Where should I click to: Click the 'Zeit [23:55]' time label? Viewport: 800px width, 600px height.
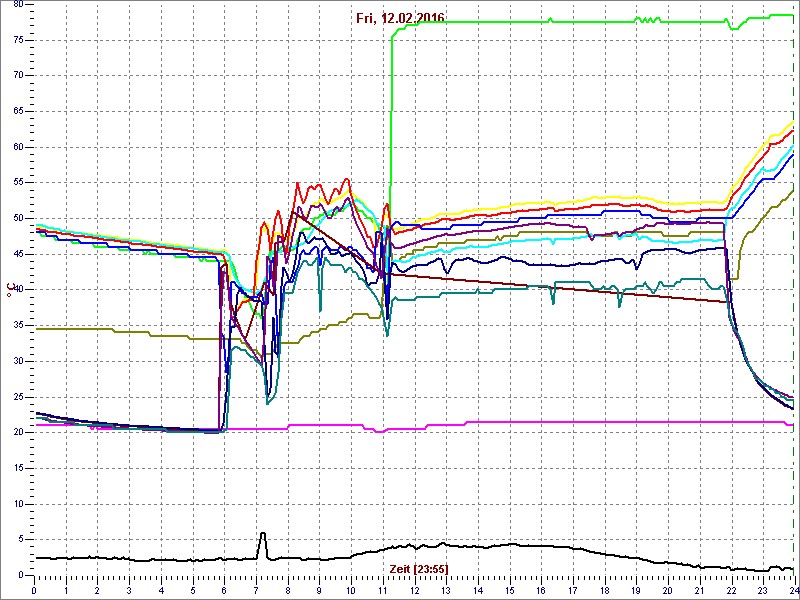click(x=419, y=568)
